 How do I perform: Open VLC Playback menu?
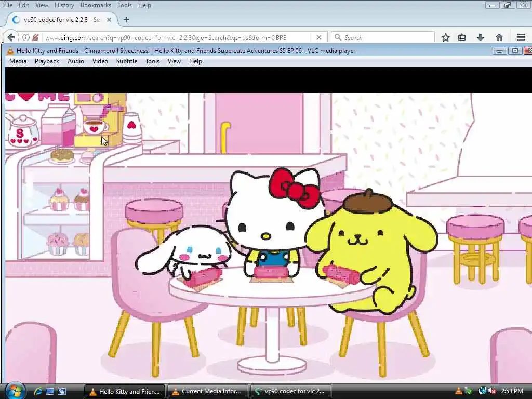47,61
